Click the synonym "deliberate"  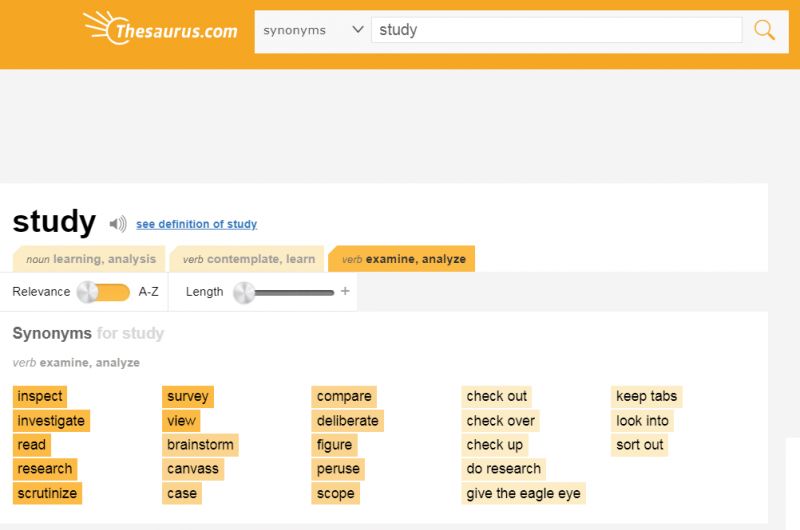tap(347, 421)
